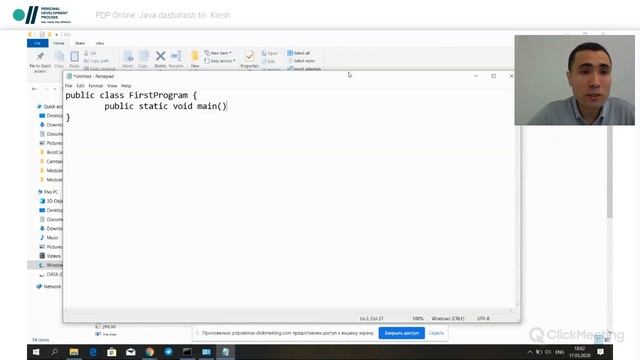Open the Command Prompt taskbar icon

[x=187, y=352]
